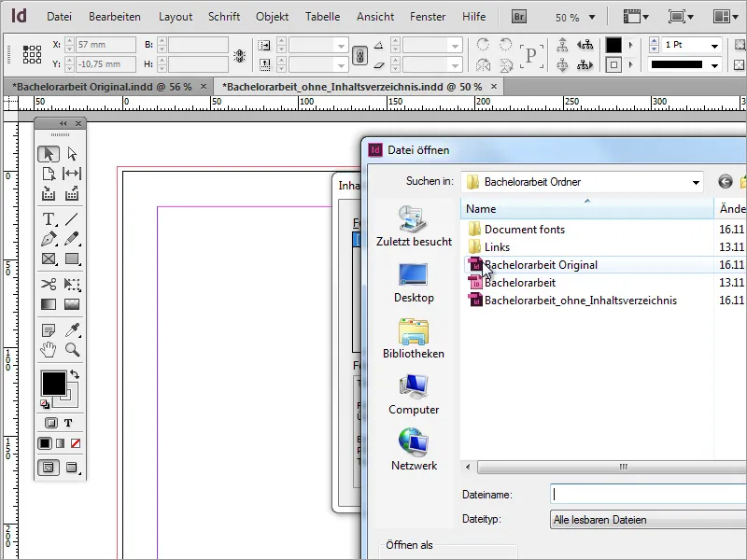The image size is (747, 560).
Task: Select the Type tool
Action: pos(49,219)
